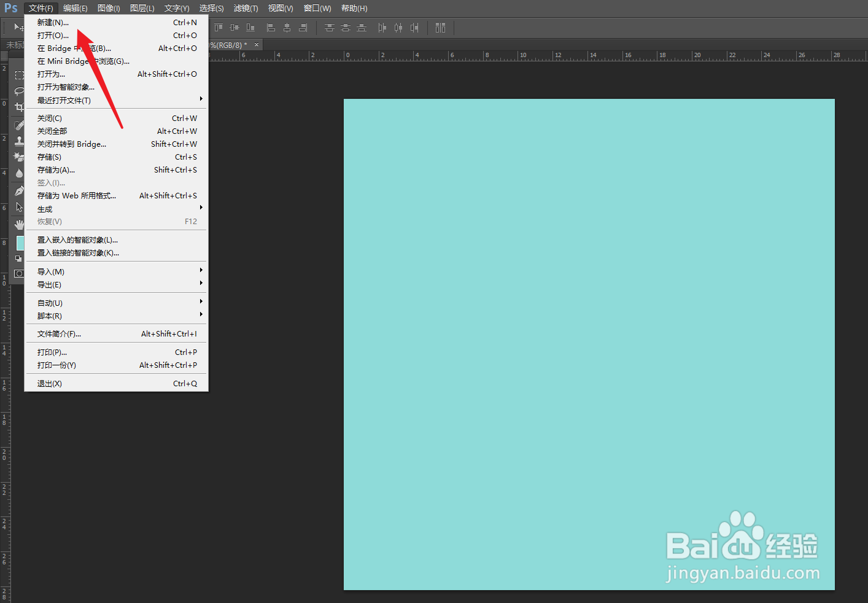Click Distribute left edges icon
Image resolution: width=868 pixels, height=603 pixels.
(382, 28)
